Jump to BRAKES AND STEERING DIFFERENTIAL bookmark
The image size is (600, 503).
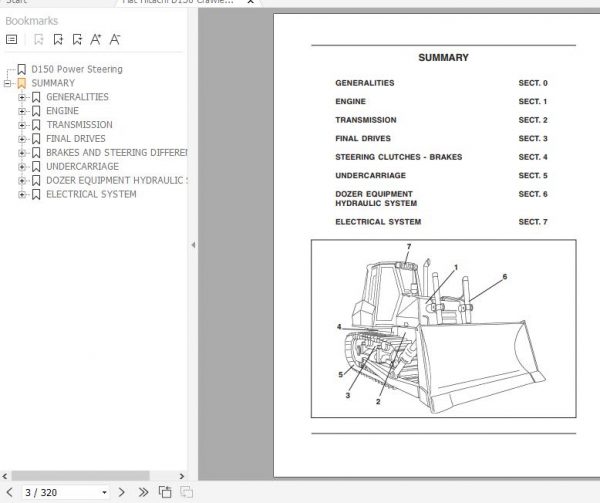click(x=117, y=153)
